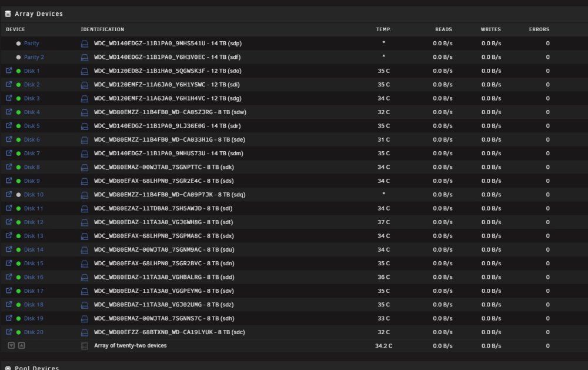Click the grey status dot for Parity
The height and width of the screenshot is (370, 588).
[18, 44]
